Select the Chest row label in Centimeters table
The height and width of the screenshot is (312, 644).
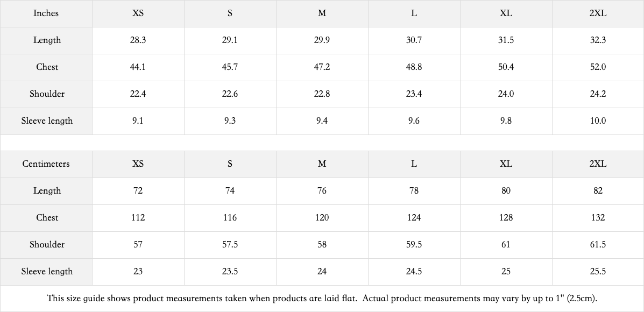(47, 218)
